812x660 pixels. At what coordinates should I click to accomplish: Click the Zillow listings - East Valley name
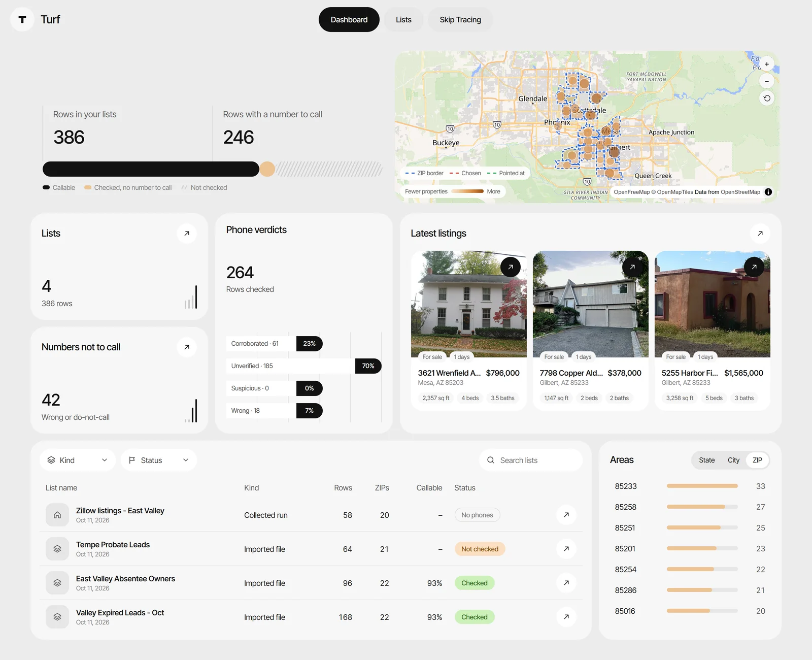(x=120, y=511)
